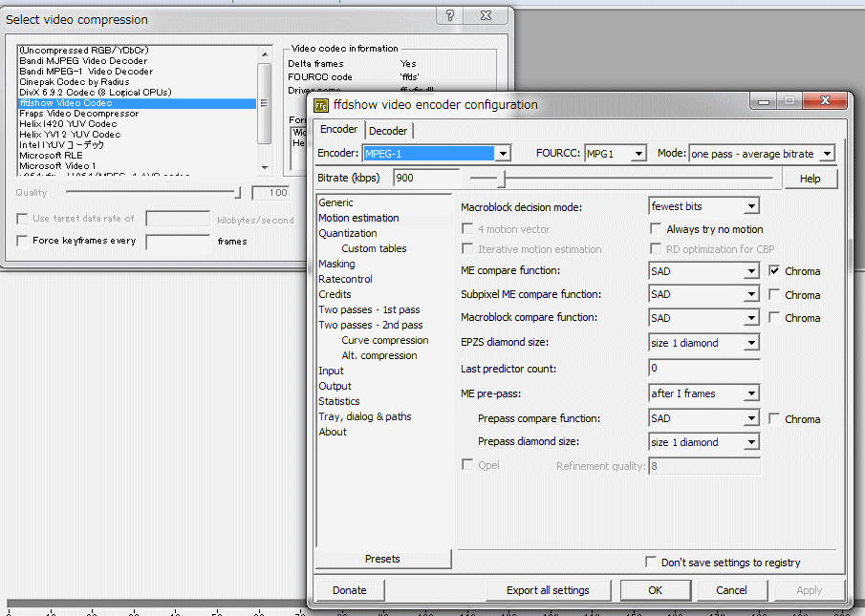Enable the Always try no motion checkbox
The height and width of the screenshot is (616, 865).
[x=656, y=229]
